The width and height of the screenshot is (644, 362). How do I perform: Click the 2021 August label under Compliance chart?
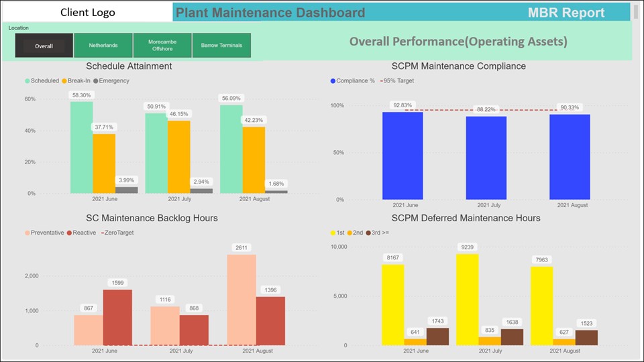pyautogui.click(x=572, y=205)
